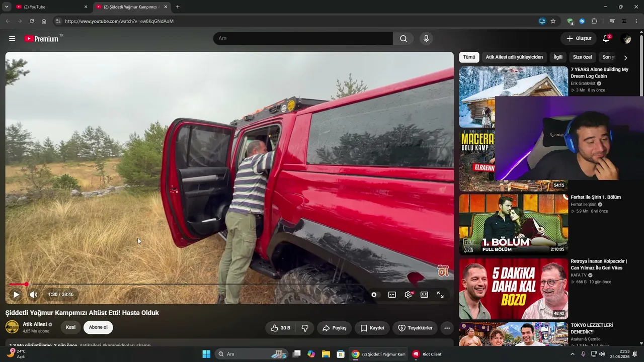
Task: Open more actions three-dot menu
Action: pyautogui.click(x=447, y=328)
